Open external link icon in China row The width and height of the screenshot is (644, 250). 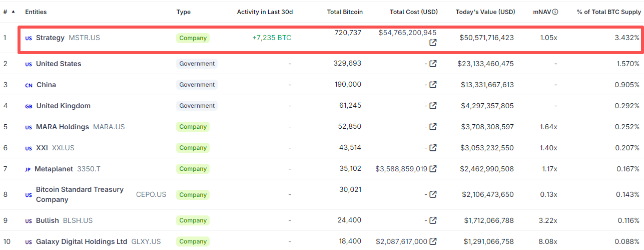point(433,85)
